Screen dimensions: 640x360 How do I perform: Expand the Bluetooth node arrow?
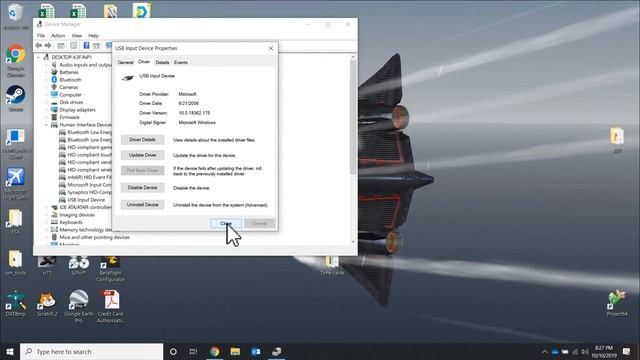(x=47, y=80)
